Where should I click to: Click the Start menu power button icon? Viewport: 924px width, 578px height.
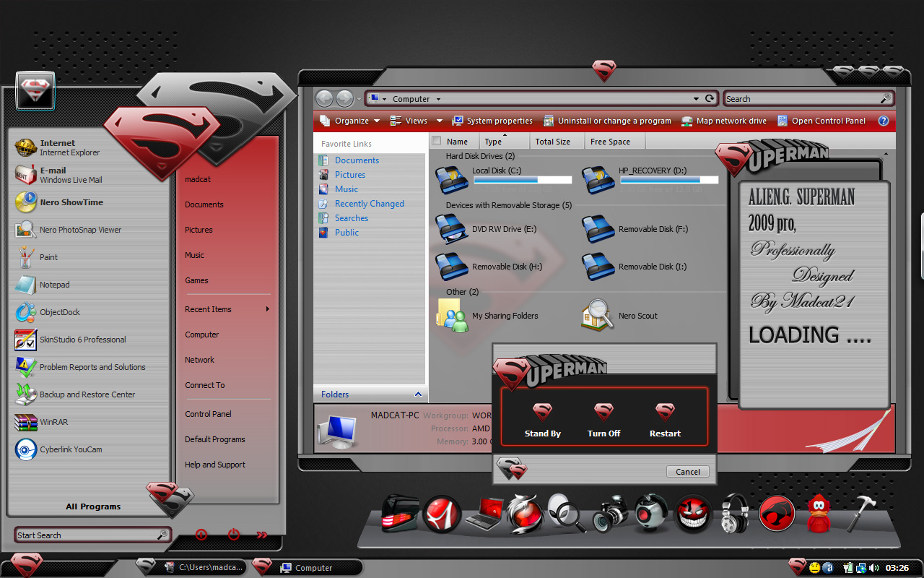click(233, 535)
